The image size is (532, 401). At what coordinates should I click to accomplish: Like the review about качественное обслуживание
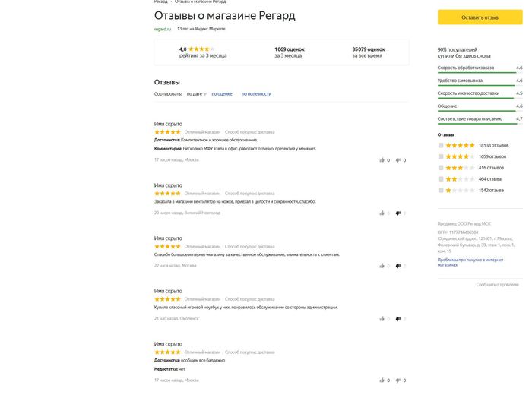[382, 266]
